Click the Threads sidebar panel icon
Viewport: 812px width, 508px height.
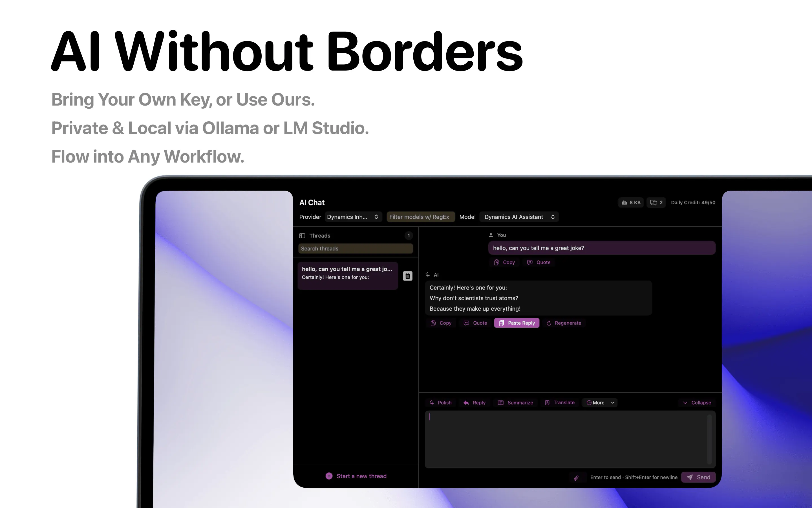tap(302, 236)
